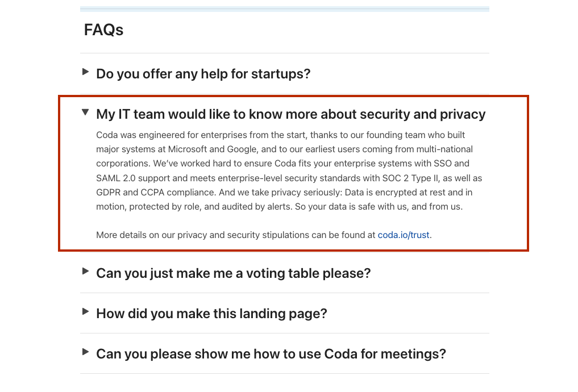This screenshot has height=392, width=578.
Task: Collapse the security and privacy answer triangle
Action: [x=85, y=112]
